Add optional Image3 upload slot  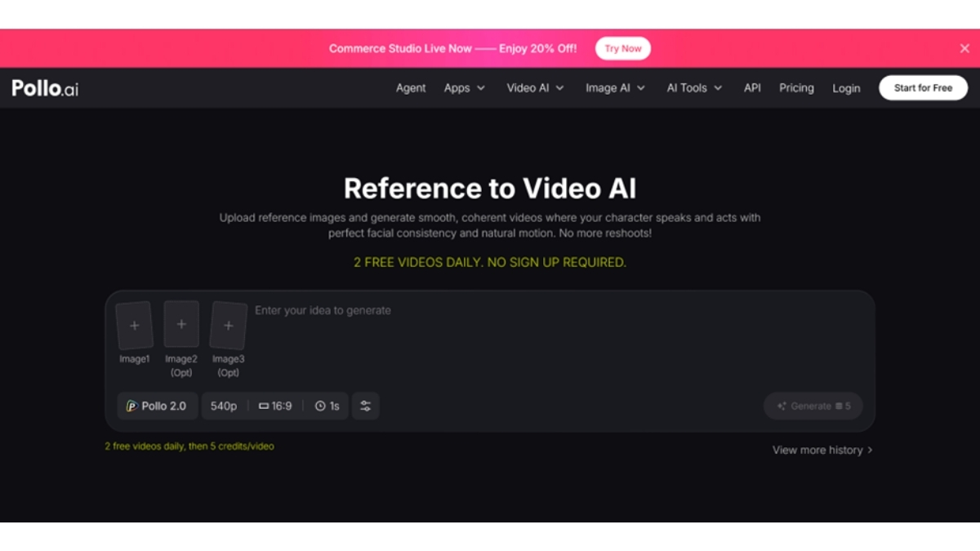[x=229, y=326]
